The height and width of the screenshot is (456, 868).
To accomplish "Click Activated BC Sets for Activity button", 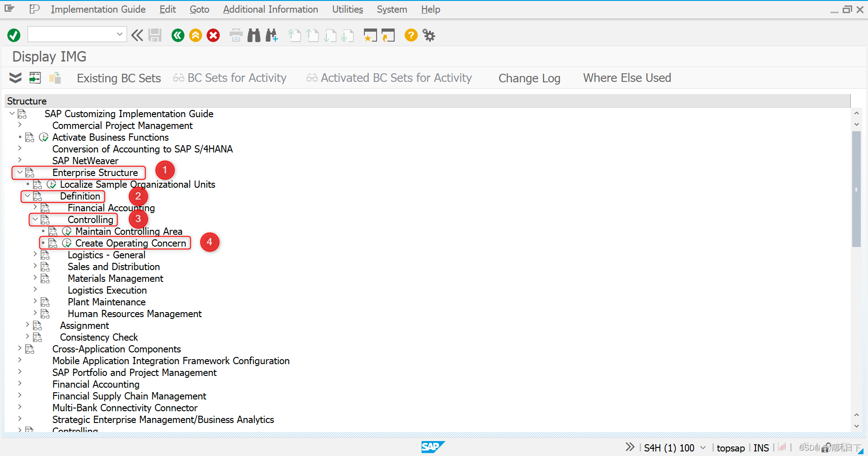I will tap(389, 78).
